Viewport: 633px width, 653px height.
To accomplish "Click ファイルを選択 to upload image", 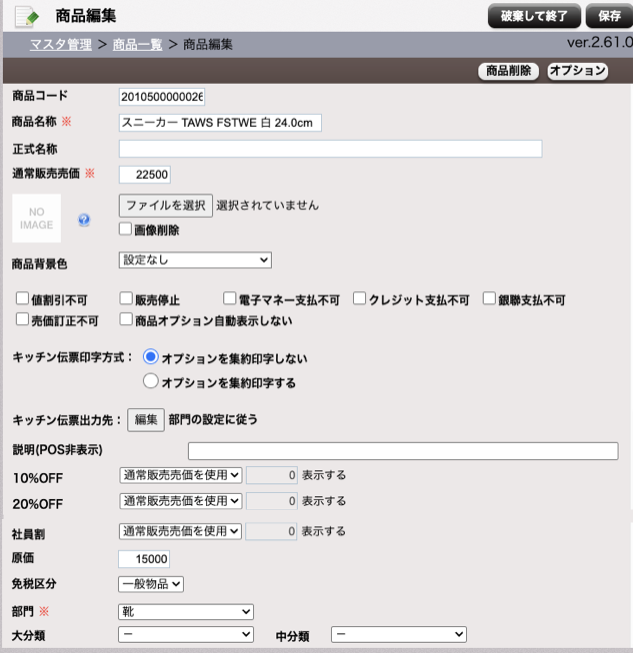I will (x=166, y=205).
